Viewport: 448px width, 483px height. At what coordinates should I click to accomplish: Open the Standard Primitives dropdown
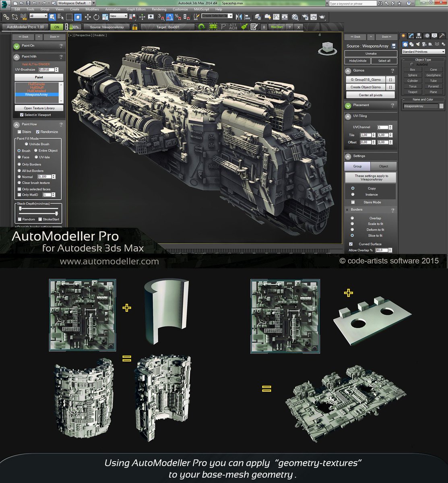[x=423, y=52]
